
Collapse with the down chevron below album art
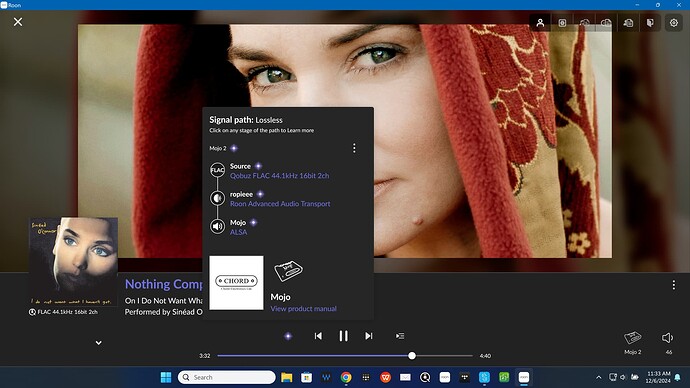point(99,343)
